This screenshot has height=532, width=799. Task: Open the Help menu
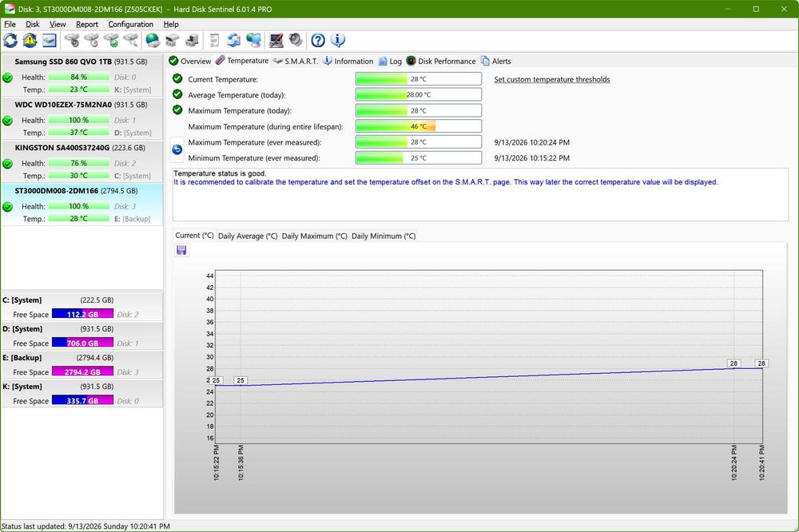(x=171, y=24)
